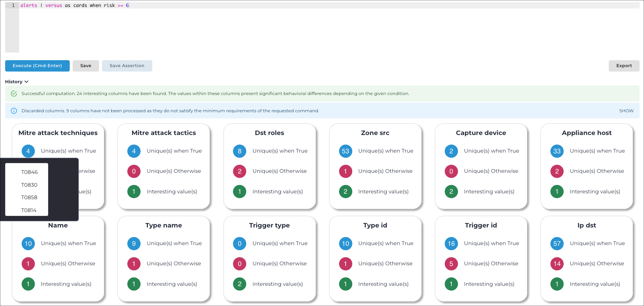This screenshot has height=306, width=644.
Task: Click the red 0 badge in Mitre attack tactics
Action: point(134,171)
